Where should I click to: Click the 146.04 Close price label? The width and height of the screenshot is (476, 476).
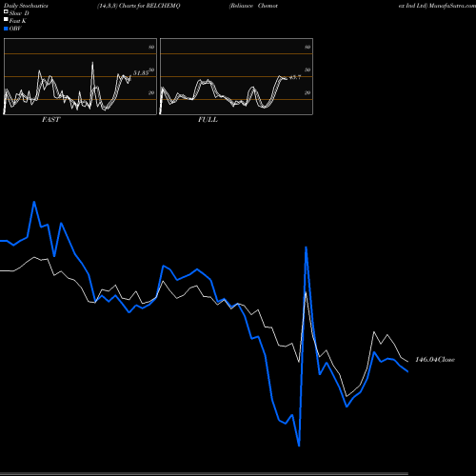tap(435, 360)
